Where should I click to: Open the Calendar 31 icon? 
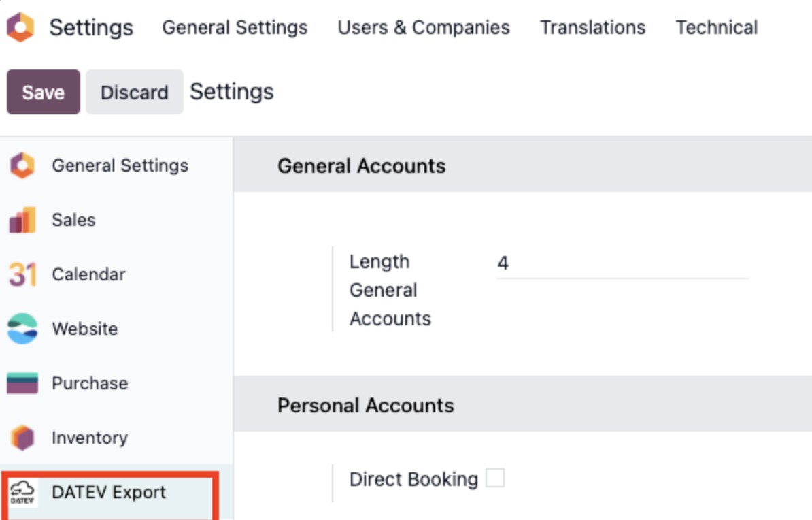(x=22, y=274)
